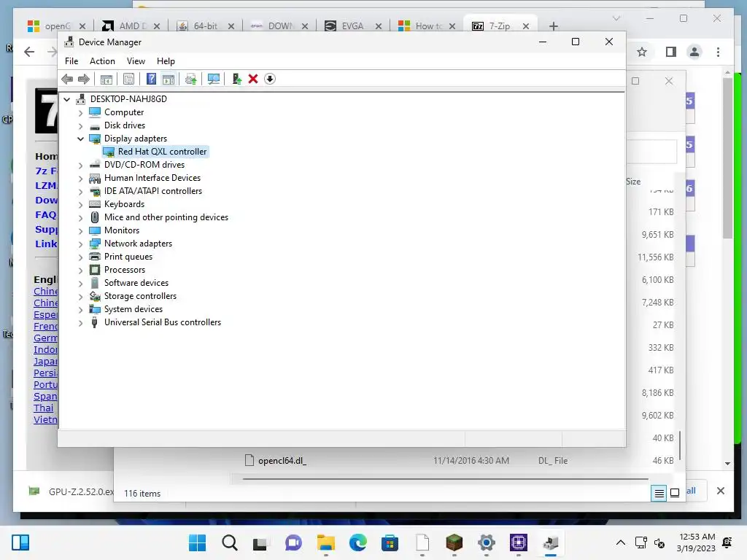Click the Enable/Add driver green arrow icon
The height and width of the screenshot is (560, 747).
tap(236, 79)
